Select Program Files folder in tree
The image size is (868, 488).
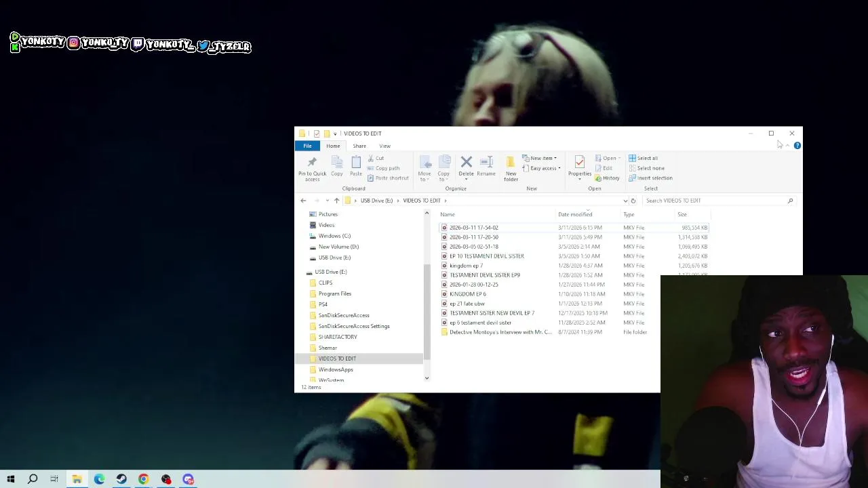335,293
